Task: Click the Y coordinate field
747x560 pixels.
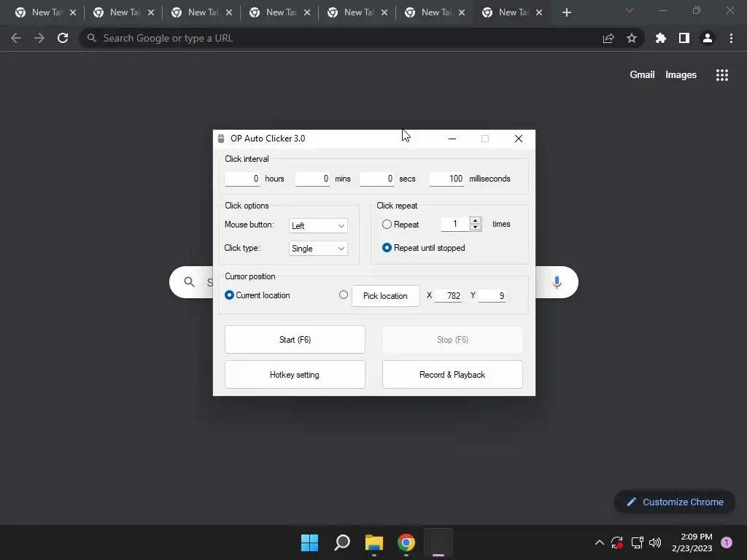Action: 492,296
